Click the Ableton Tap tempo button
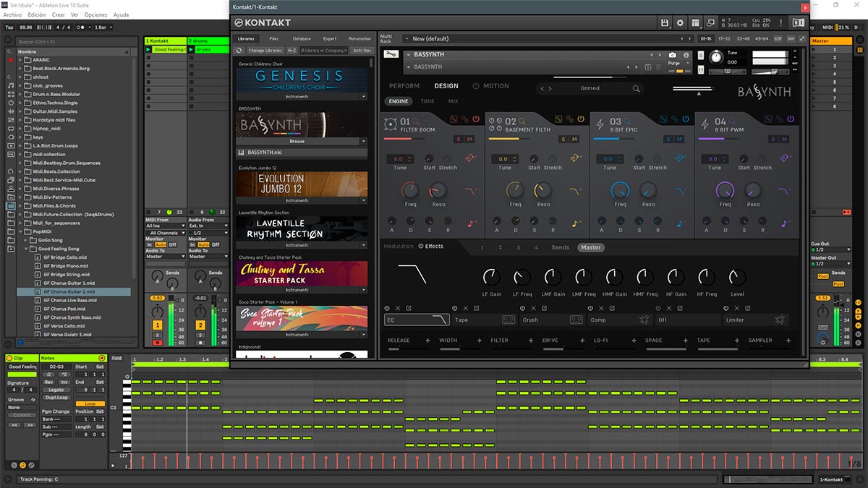The image size is (868, 488). click(x=9, y=27)
